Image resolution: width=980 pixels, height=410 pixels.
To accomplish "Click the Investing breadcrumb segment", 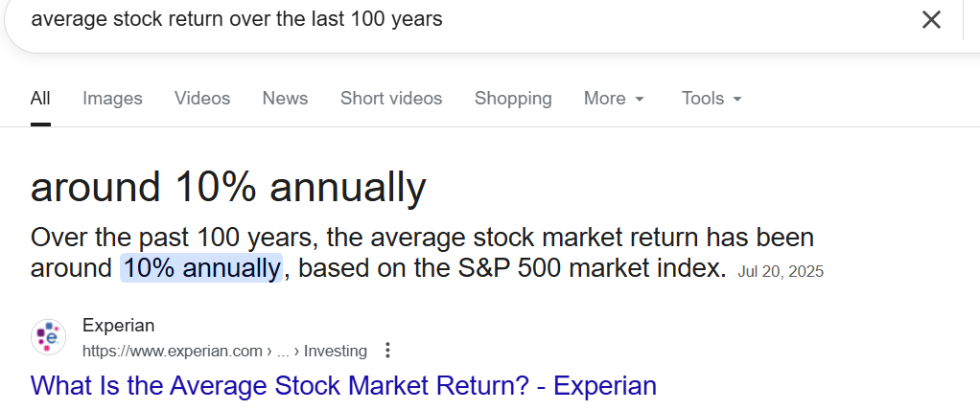I will (336, 351).
